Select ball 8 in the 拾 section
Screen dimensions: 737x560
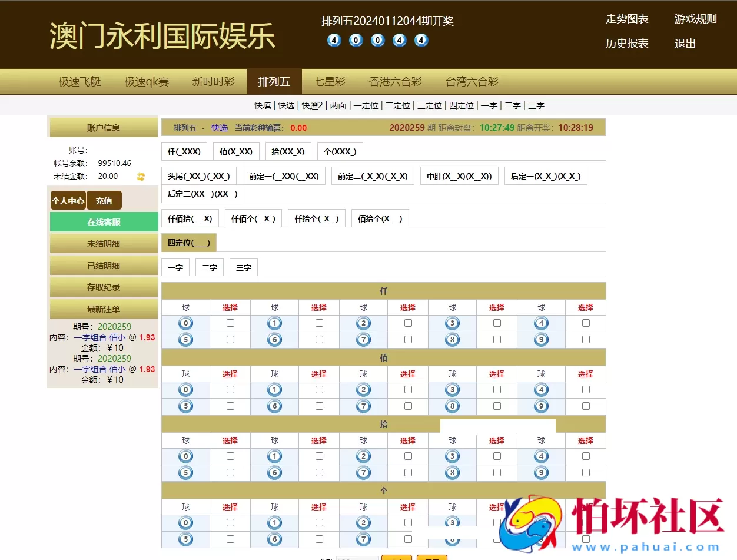[452, 472]
